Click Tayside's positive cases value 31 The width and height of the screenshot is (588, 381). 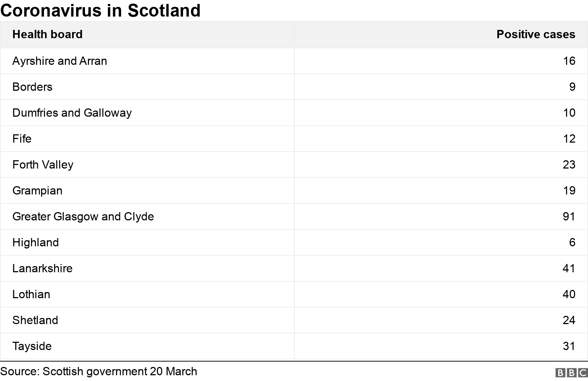[569, 346]
